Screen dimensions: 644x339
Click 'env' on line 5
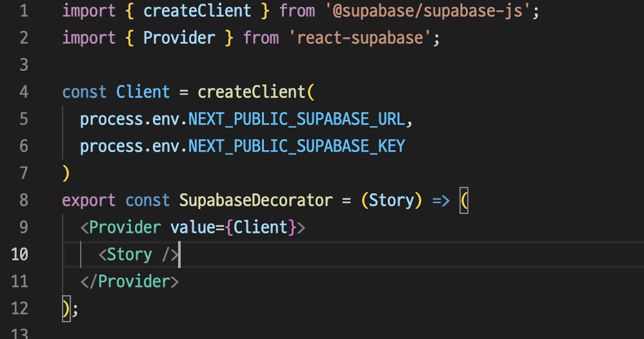pos(166,119)
